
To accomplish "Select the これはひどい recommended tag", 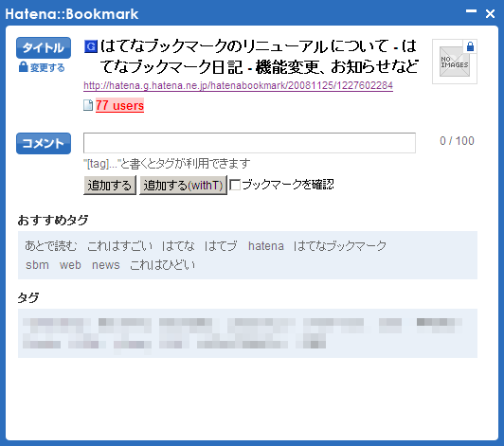I will pyautogui.click(x=163, y=265).
